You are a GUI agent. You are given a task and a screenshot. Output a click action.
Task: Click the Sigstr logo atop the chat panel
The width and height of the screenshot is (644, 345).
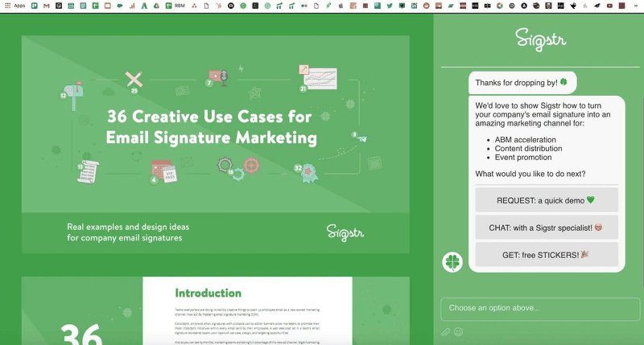tap(540, 39)
